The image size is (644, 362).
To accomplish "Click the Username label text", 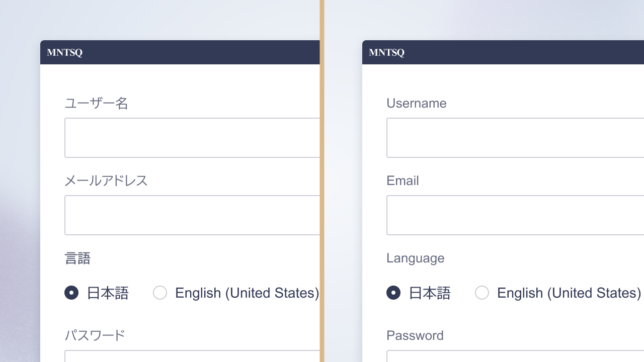I will [x=416, y=104].
